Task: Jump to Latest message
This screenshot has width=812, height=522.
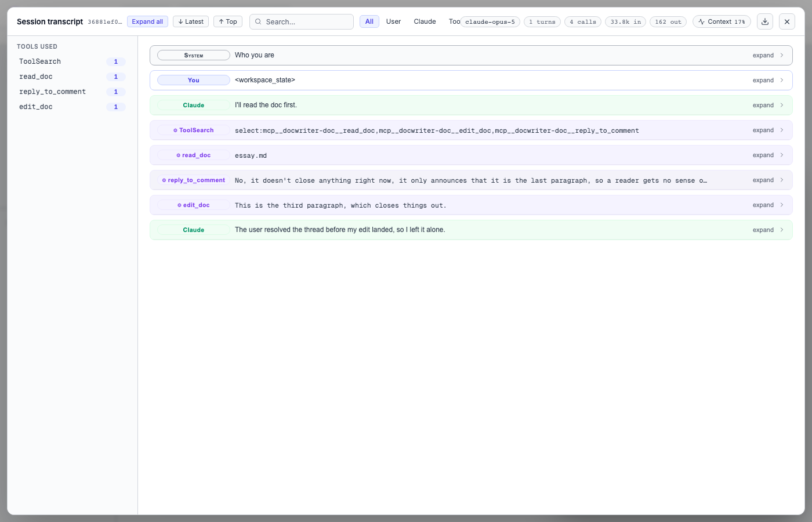Action: pos(191,21)
